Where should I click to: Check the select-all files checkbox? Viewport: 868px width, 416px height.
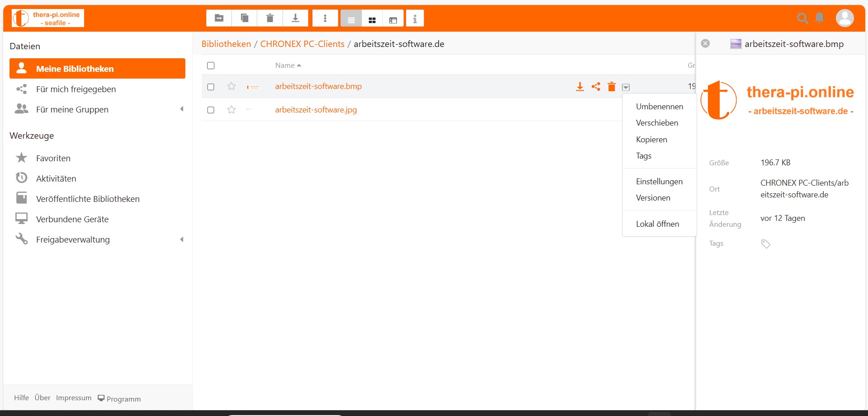211,65
